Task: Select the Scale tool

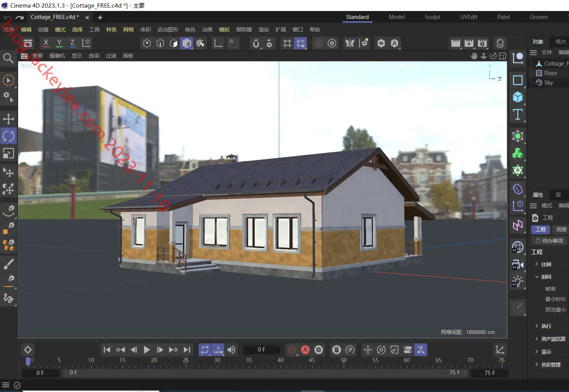Action: click(8, 154)
